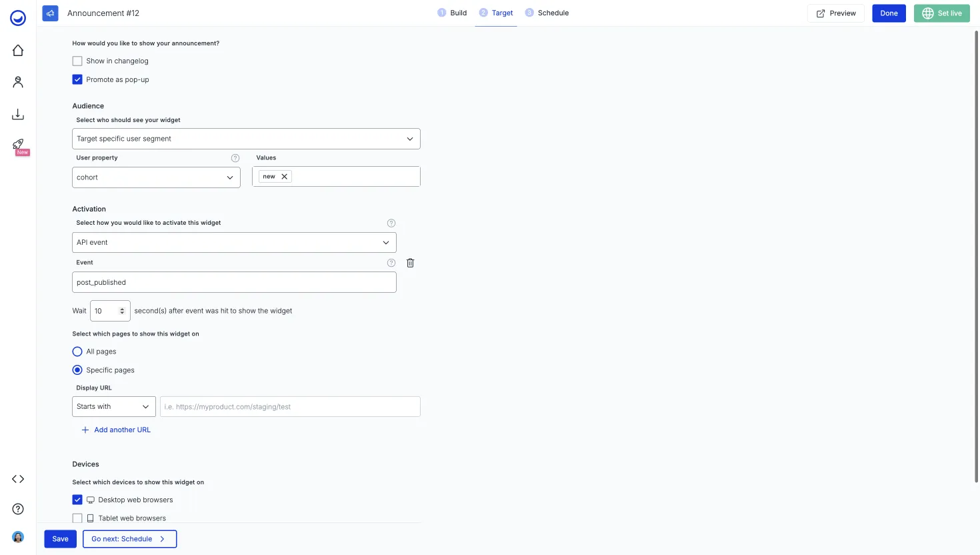The height and width of the screenshot is (555, 980).
Task: Open the audience selection dropdown
Action: 246,138
